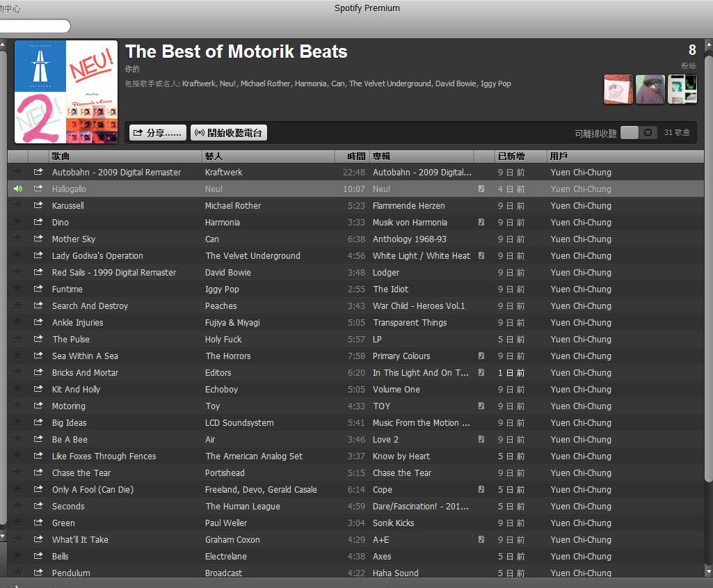
Task: Star The Pulse by Holy Fuck
Action: (x=17, y=339)
